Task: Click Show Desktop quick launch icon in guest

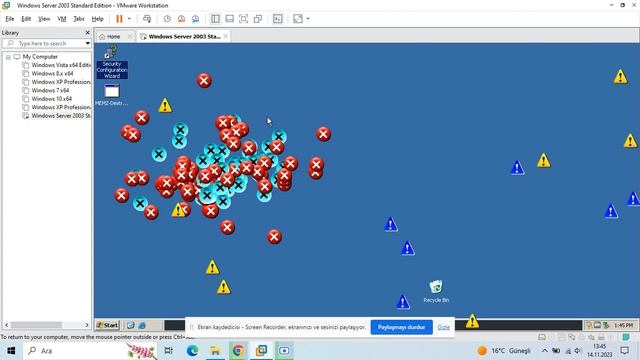Action: point(131,325)
